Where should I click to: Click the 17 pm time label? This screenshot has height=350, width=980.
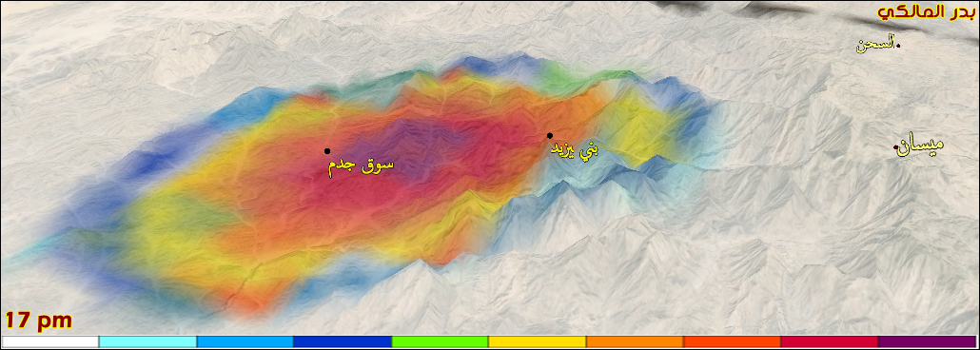click(39, 321)
